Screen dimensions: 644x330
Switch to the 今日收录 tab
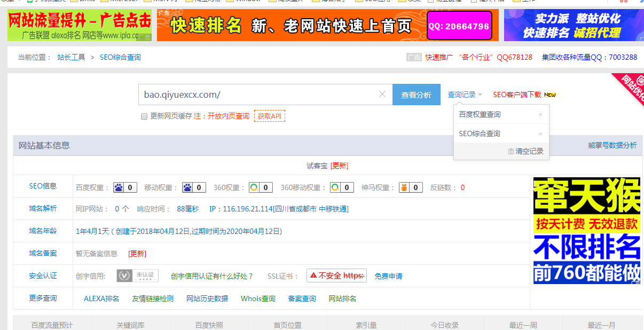[x=445, y=325]
